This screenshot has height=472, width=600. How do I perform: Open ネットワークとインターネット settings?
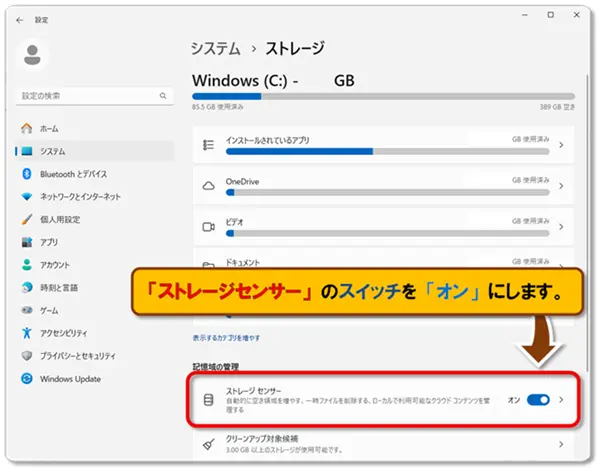pos(95,197)
